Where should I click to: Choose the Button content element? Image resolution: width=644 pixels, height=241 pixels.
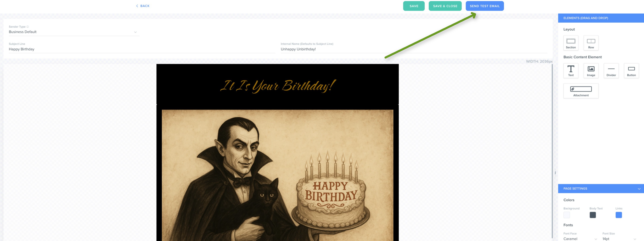(x=631, y=71)
